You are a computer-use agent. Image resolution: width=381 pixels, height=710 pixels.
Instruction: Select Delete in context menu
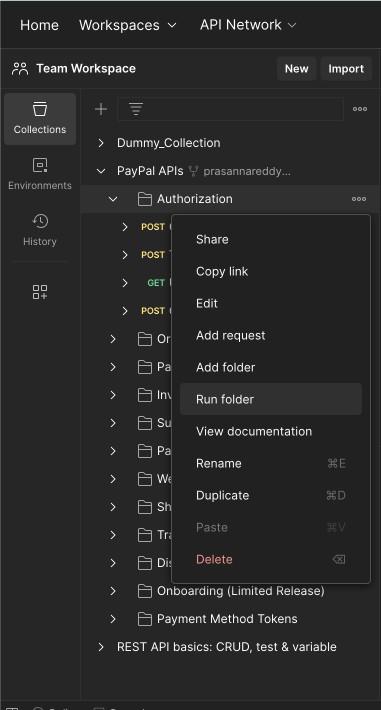271,559
